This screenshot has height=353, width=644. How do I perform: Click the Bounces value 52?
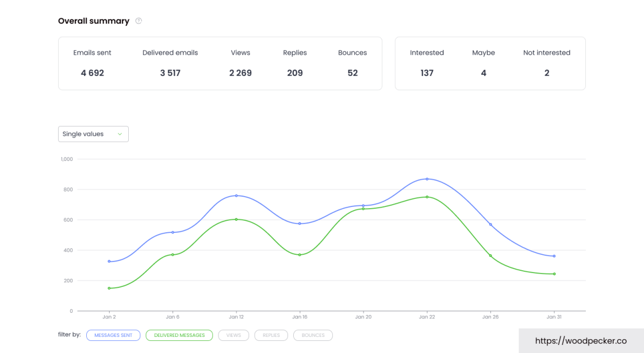(352, 73)
